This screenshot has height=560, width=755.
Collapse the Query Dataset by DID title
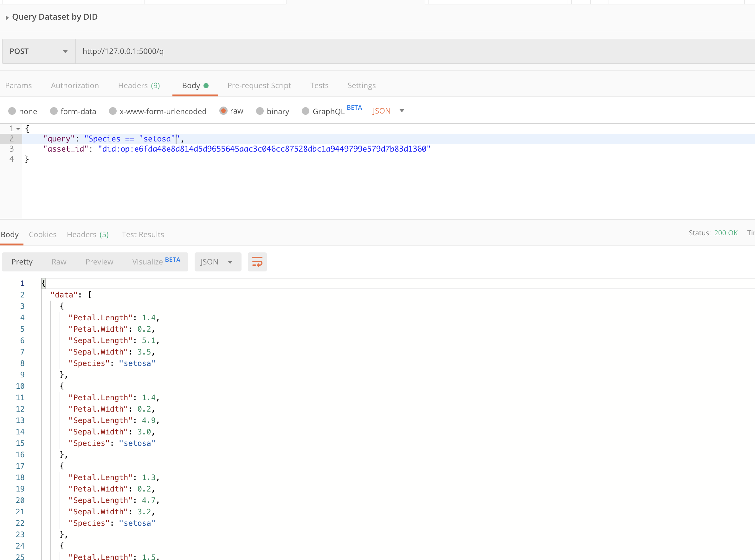[7, 17]
